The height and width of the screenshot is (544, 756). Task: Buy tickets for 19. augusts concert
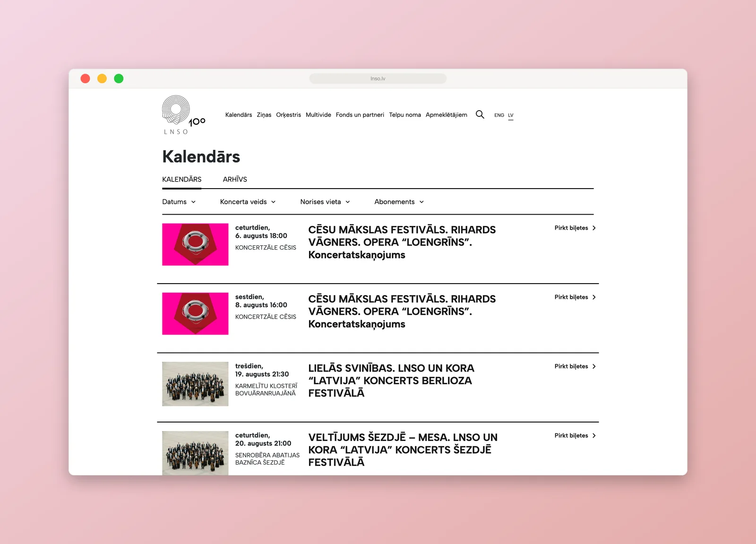tap(575, 366)
